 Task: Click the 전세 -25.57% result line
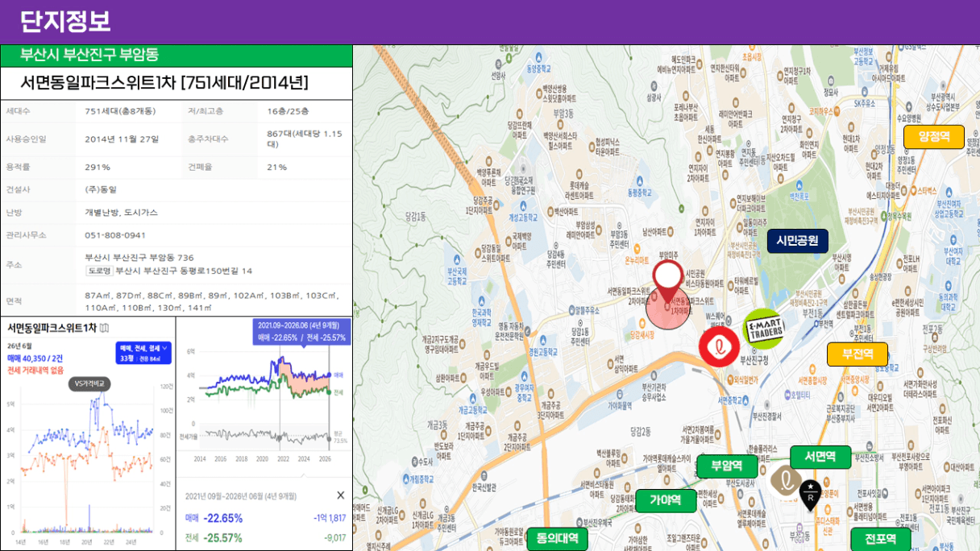click(x=214, y=537)
